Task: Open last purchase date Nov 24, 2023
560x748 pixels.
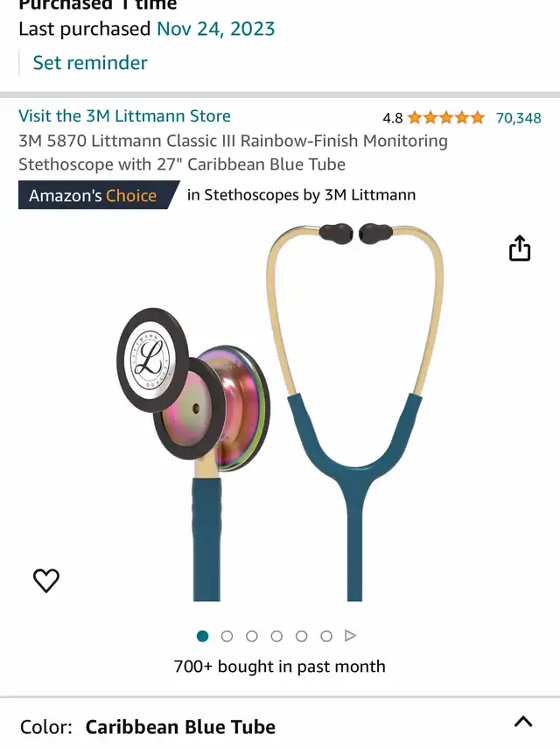Action: point(216,29)
